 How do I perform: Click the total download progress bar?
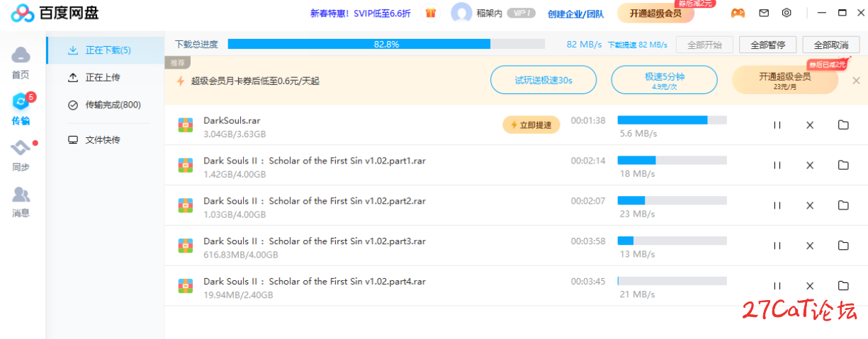[386, 44]
